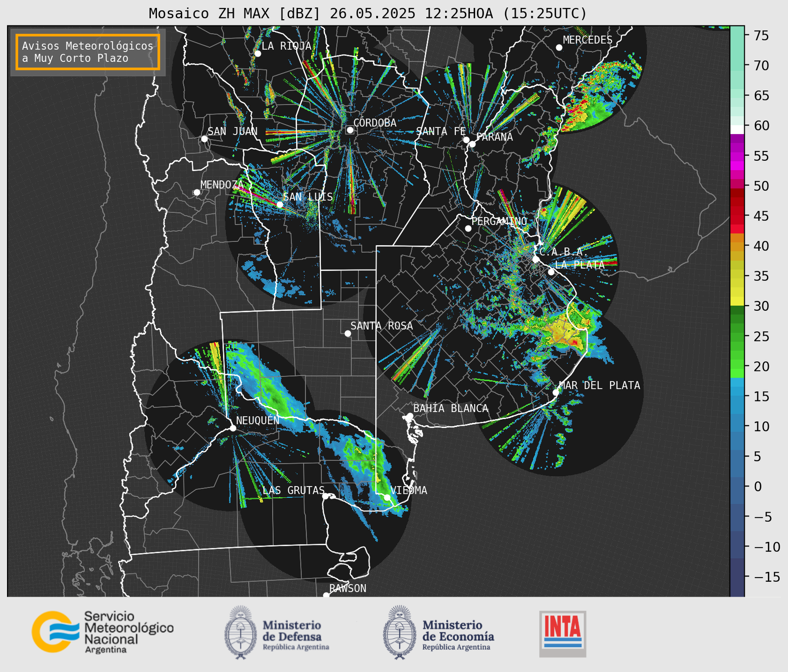Image resolution: width=788 pixels, height=672 pixels.
Task: Click the Pergamino city marker
Action: pyautogui.click(x=468, y=229)
